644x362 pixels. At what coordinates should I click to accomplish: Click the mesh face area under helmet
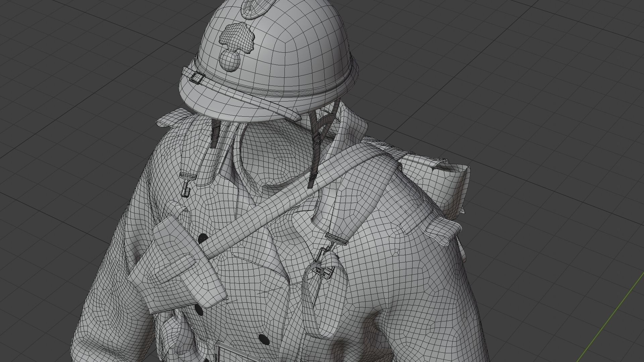pos(275,151)
